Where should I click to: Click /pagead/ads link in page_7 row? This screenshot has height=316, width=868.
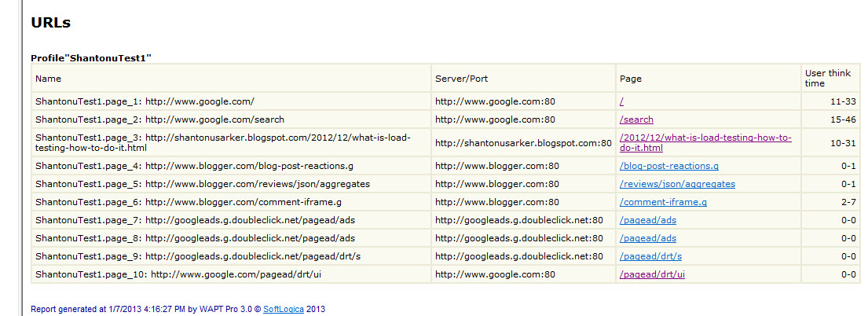(x=648, y=220)
